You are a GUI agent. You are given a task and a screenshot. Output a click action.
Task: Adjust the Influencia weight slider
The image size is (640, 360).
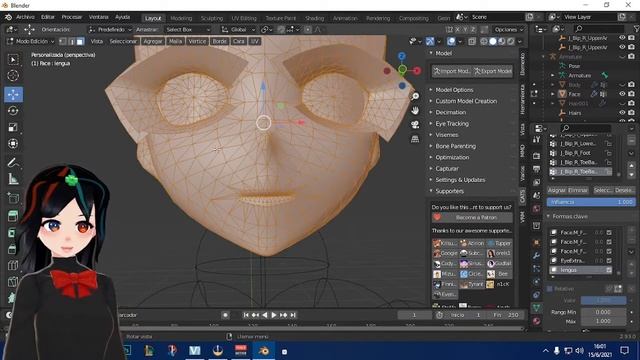591,202
